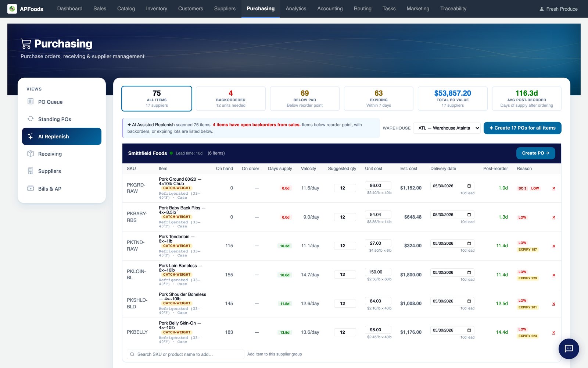Viewport: 588px width, 368px height.
Task: Click the Smithfield Foods supplier name
Action: [147, 153]
